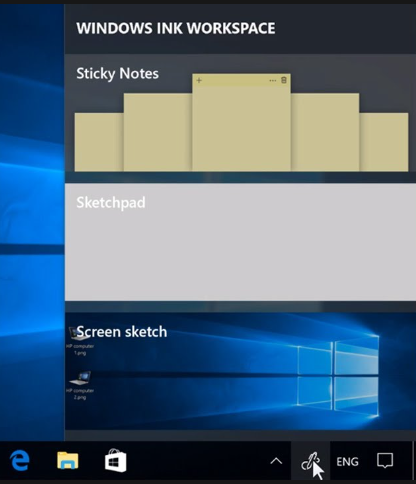Open File Explorer from the taskbar
This screenshot has height=484, width=416.
click(x=68, y=461)
